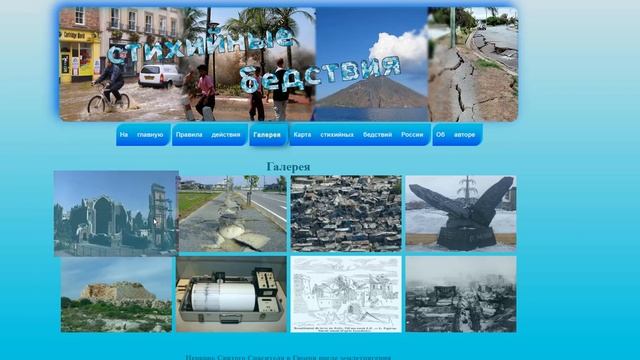Open the 'На главную' navigation tab
640x360 pixels.
pyautogui.click(x=143, y=134)
